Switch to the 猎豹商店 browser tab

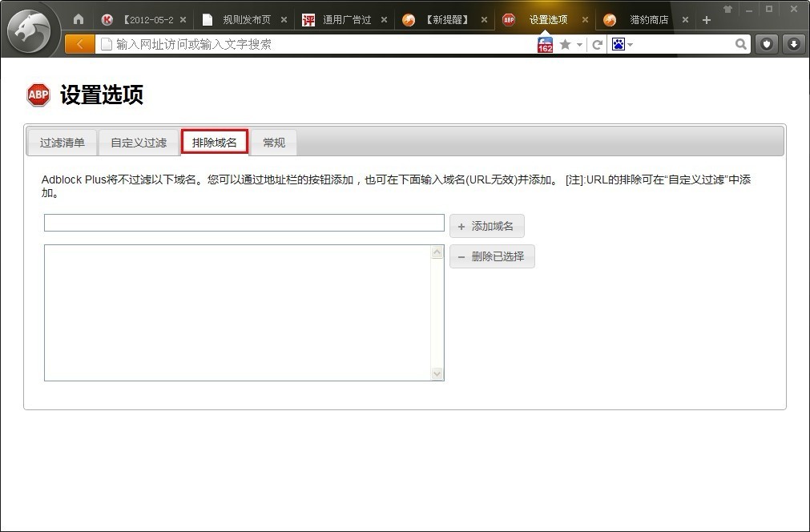pos(645,19)
